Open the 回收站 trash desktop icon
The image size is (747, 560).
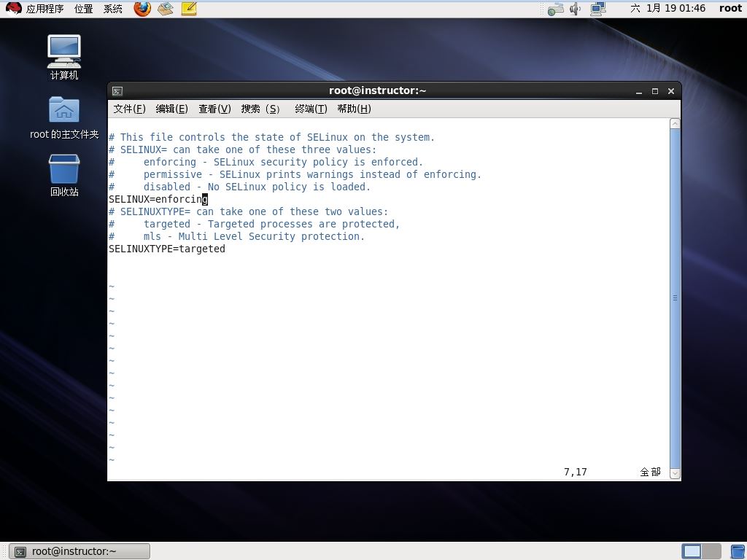(x=64, y=175)
